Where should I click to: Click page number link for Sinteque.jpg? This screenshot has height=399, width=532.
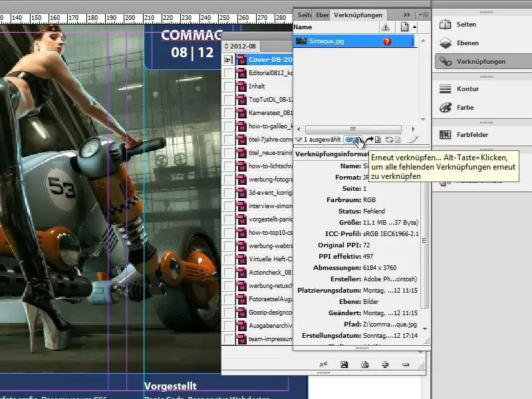point(412,41)
